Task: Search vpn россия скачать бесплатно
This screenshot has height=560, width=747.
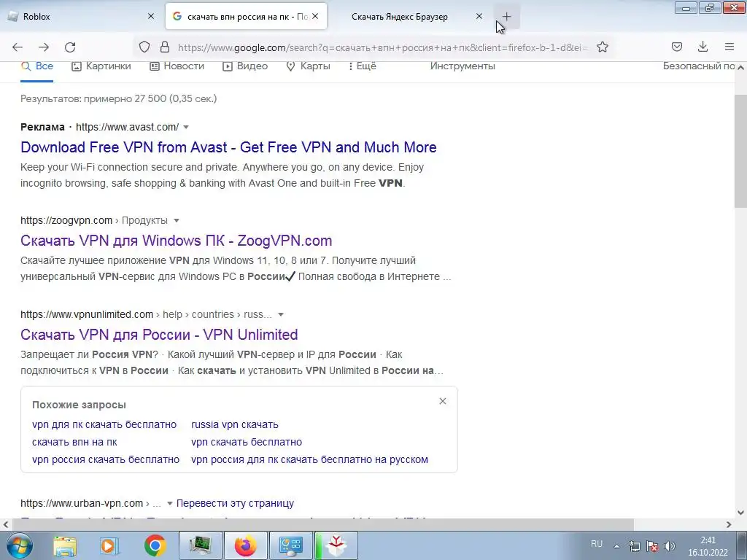Action: pyautogui.click(x=106, y=459)
